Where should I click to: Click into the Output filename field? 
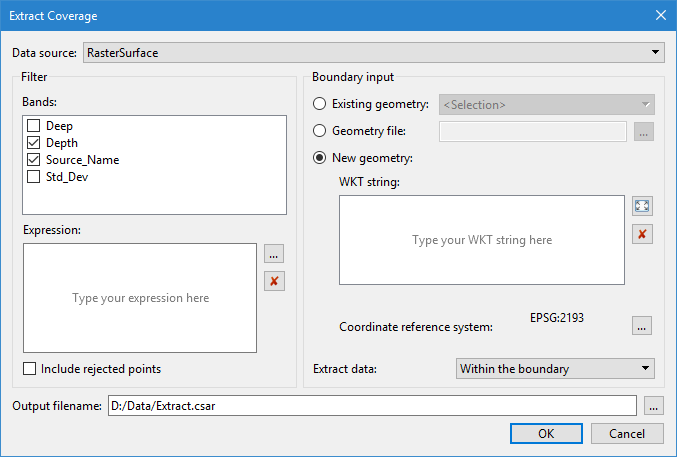click(x=371, y=405)
